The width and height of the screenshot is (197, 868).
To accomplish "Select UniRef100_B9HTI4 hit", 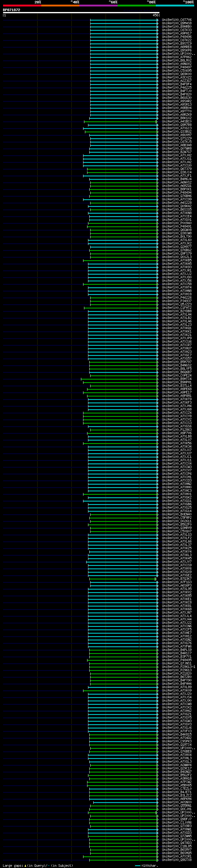I will 176,379.
